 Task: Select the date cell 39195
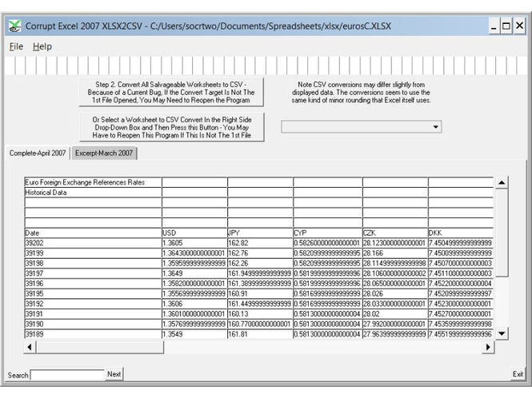pos(93,293)
